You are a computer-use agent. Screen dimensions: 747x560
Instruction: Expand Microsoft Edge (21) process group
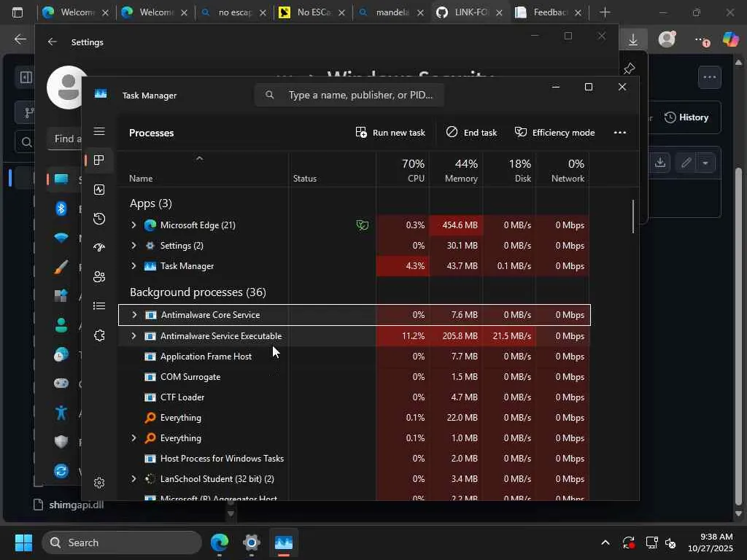click(x=134, y=225)
